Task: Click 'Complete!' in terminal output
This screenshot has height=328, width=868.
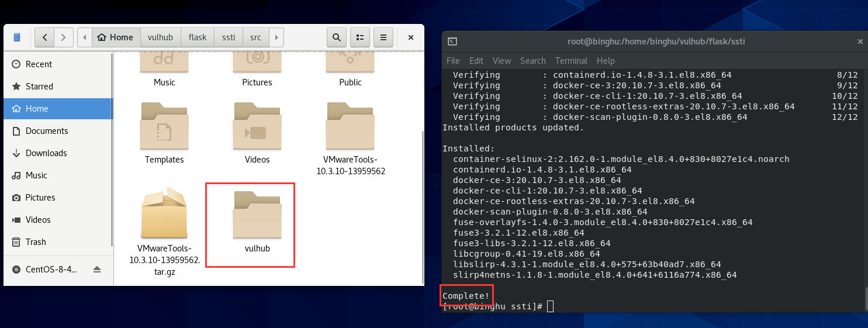Action: click(466, 296)
